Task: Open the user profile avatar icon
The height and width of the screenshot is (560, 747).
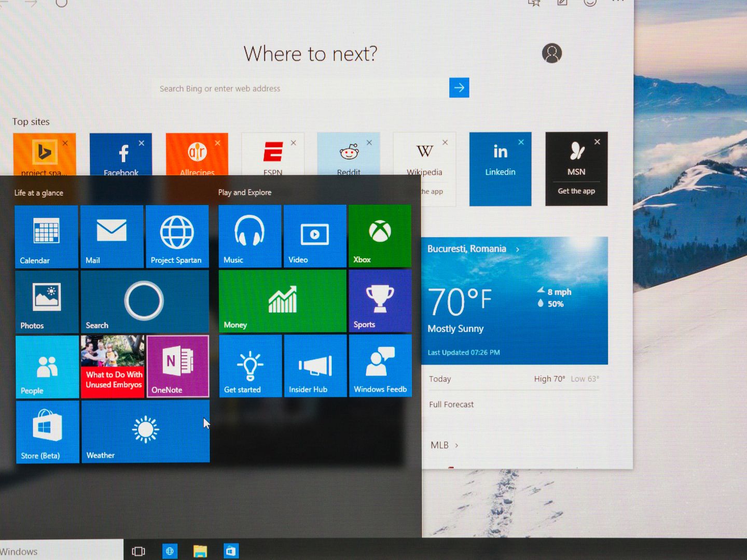Action: coord(552,53)
